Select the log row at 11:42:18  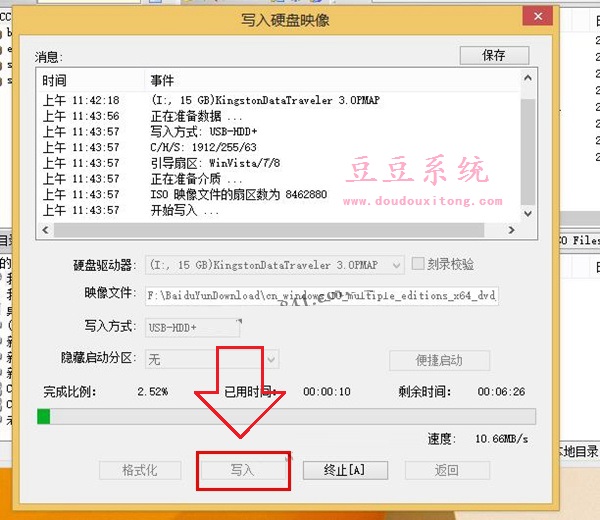coord(279,101)
